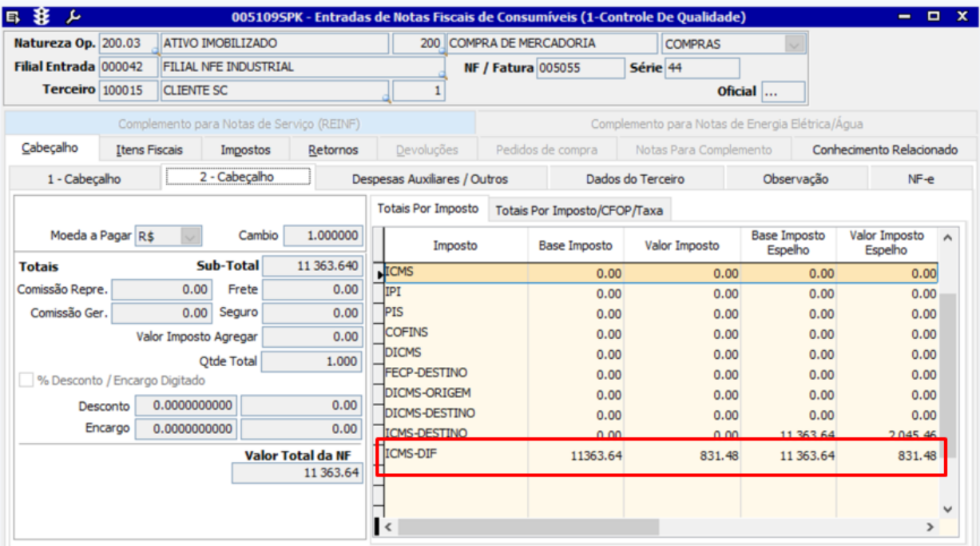Click the Oficial ellipsis button
The image size is (980, 546).
click(782, 92)
